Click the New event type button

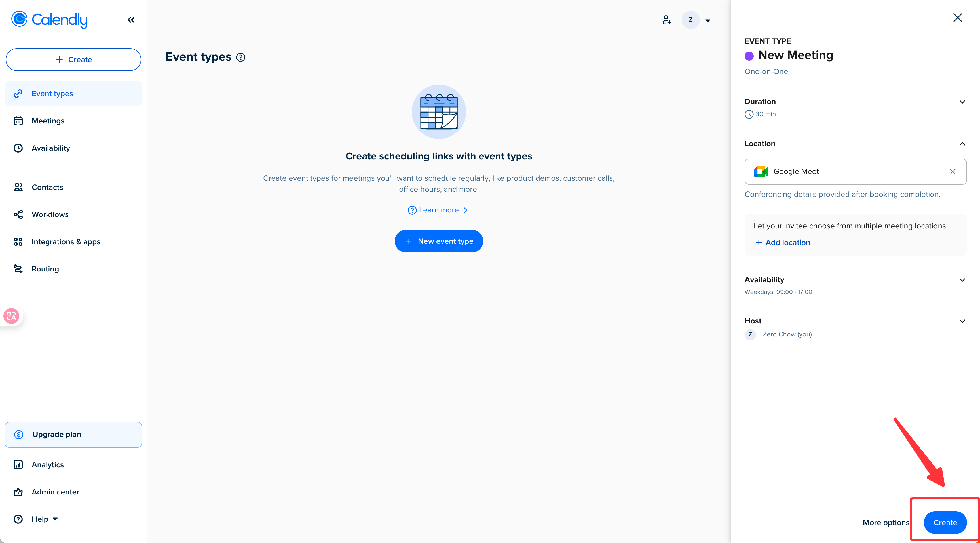point(439,241)
